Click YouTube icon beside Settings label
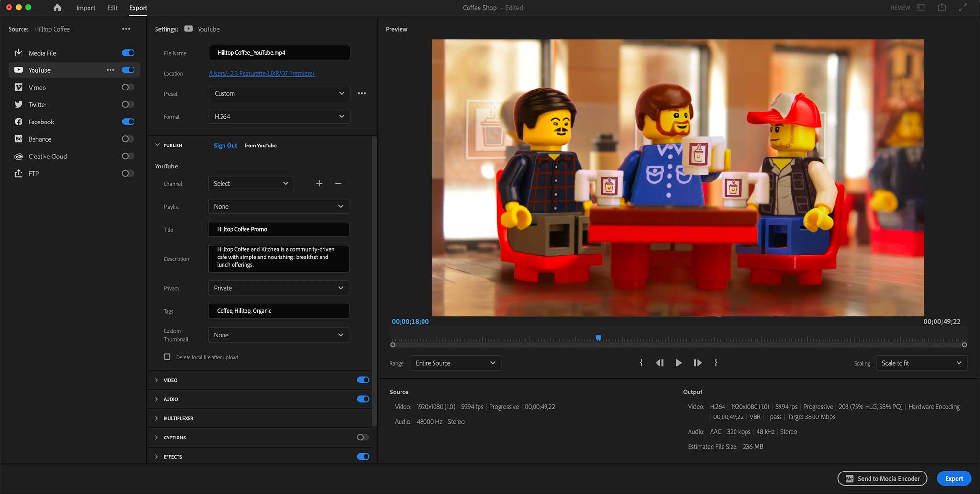The image size is (980, 494). [x=189, y=29]
